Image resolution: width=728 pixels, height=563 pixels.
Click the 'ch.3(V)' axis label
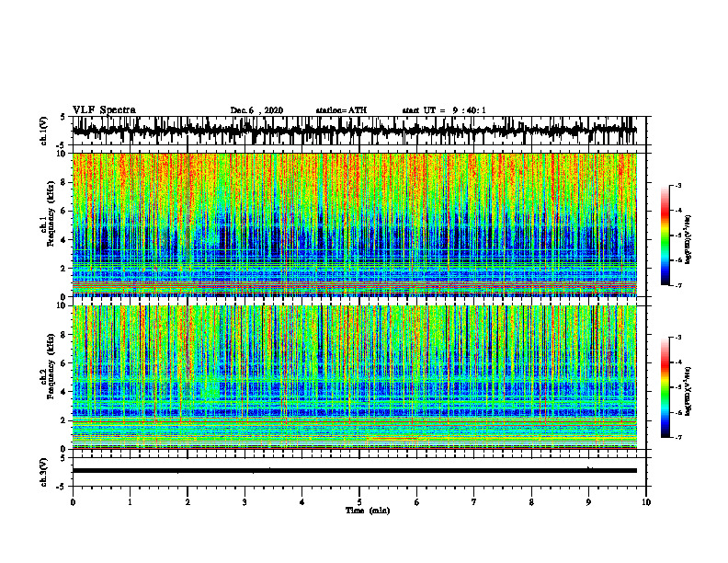coord(44,473)
